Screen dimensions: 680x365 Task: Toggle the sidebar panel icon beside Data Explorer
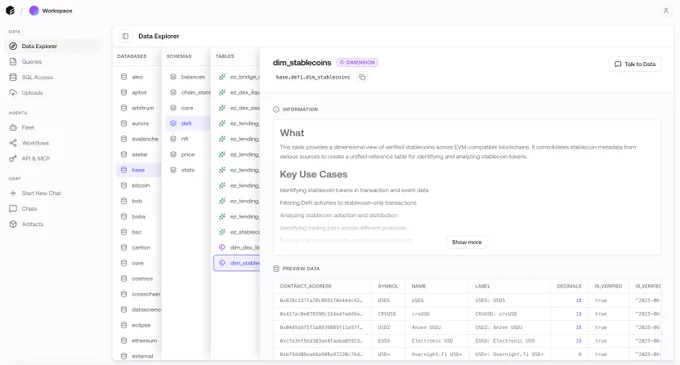click(x=125, y=36)
